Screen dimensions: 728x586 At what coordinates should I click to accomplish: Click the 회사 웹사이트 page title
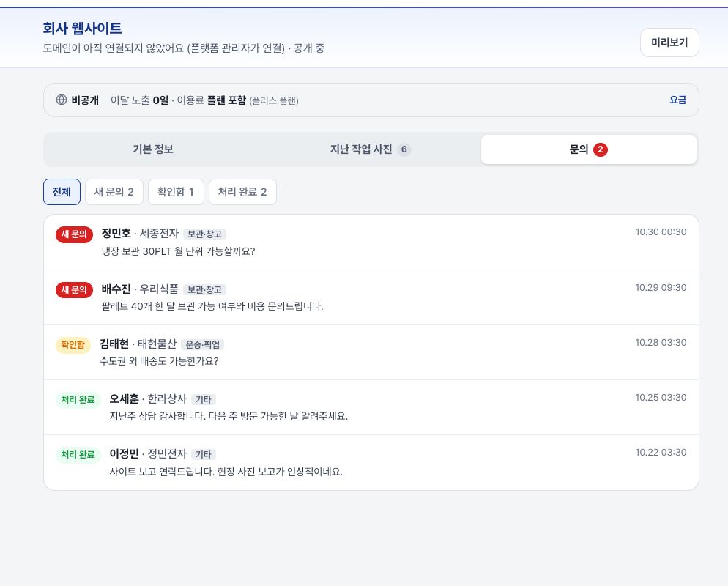82,29
